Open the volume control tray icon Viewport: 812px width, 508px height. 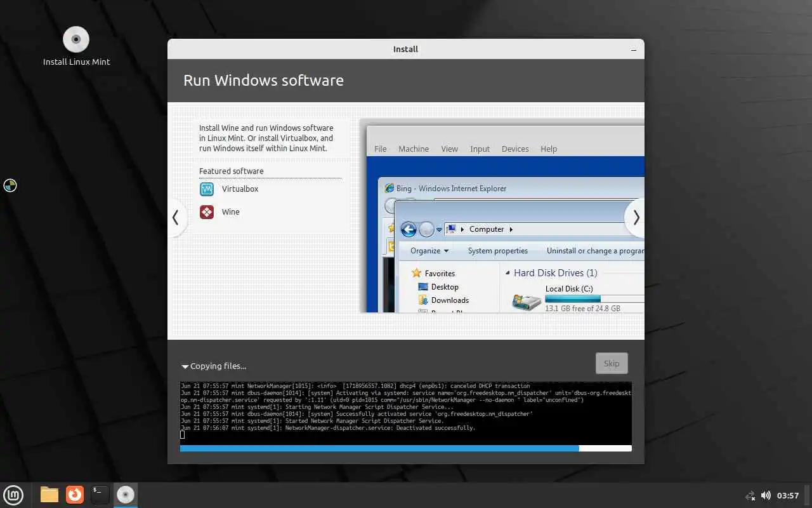tap(766, 495)
